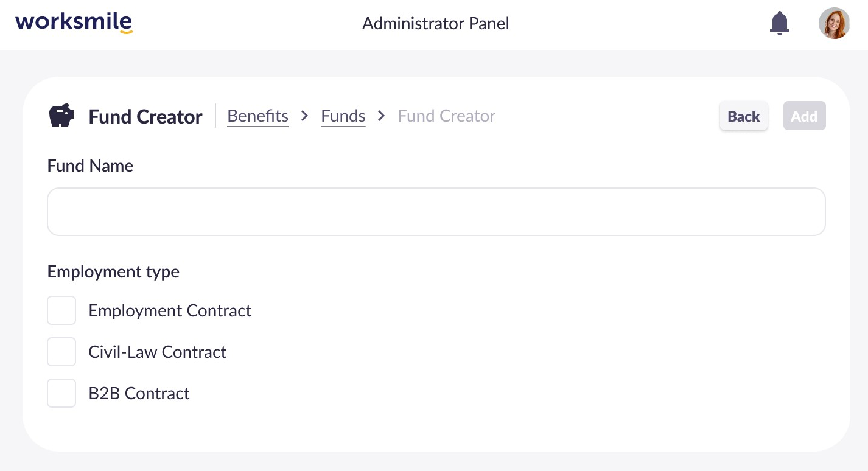Viewport: 868px width, 471px height.
Task: Open the user profile avatar
Action: click(834, 24)
